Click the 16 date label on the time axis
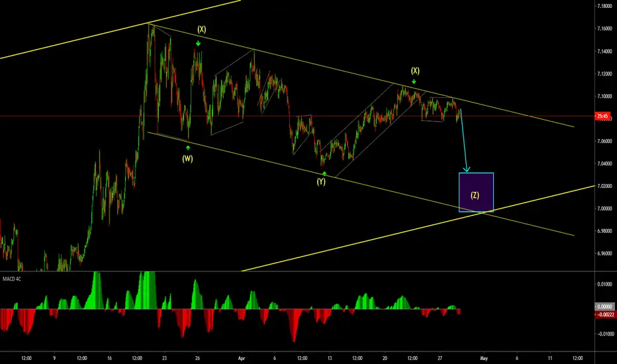This screenshot has width=617, height=364. pyautogui.click(x=109, y=359)
